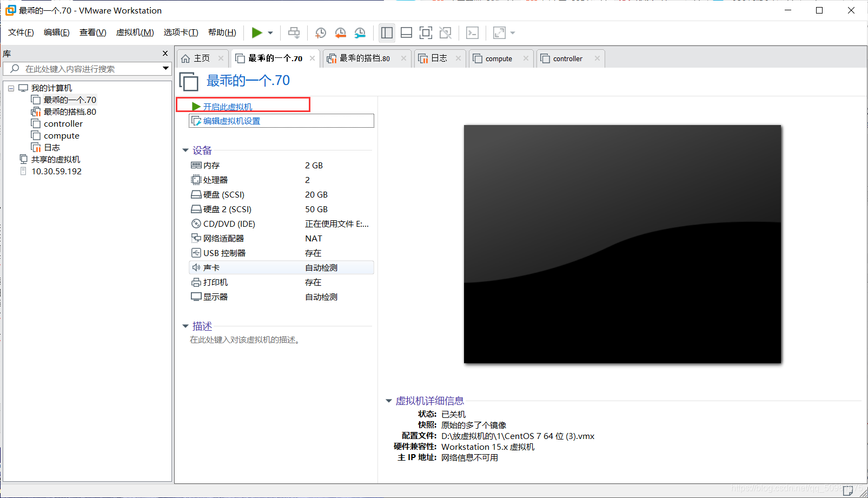Screen dimensions: 868x498
Task: Open the console view icon
Action: [x=472, y=33]
